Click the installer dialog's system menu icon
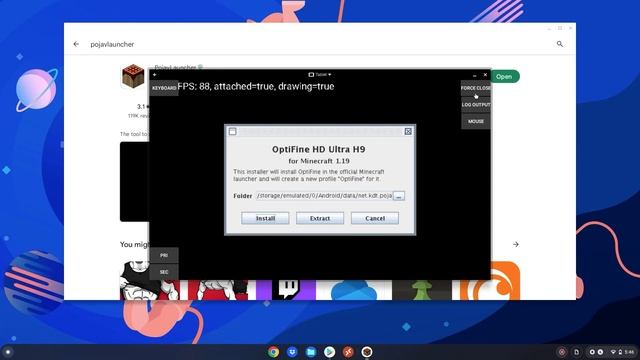The image size is (640, 360). (x=233, y=131)
